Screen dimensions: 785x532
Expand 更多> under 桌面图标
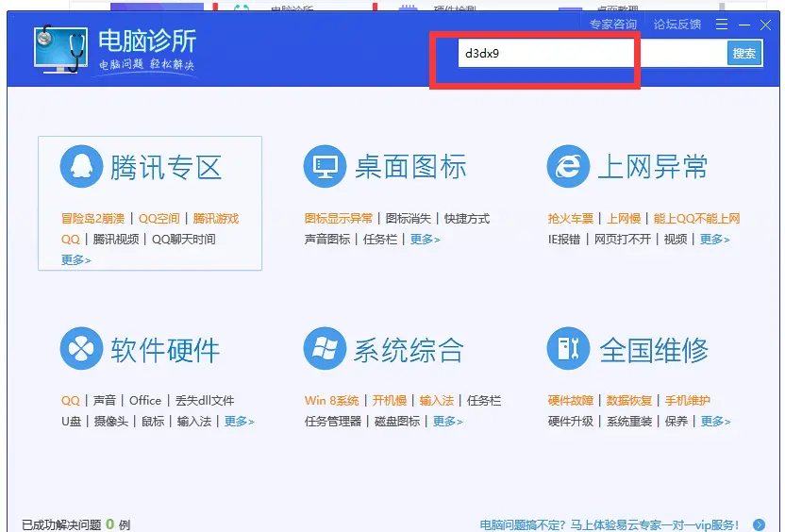pos(425,240)
